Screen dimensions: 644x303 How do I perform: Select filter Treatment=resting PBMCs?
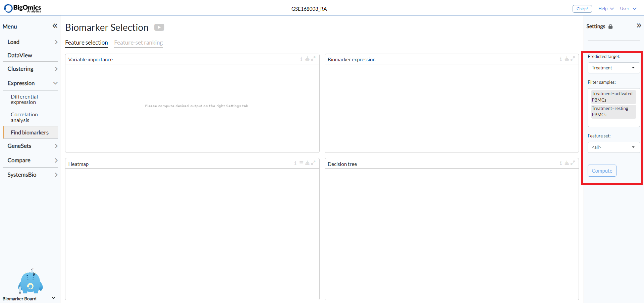613,112
